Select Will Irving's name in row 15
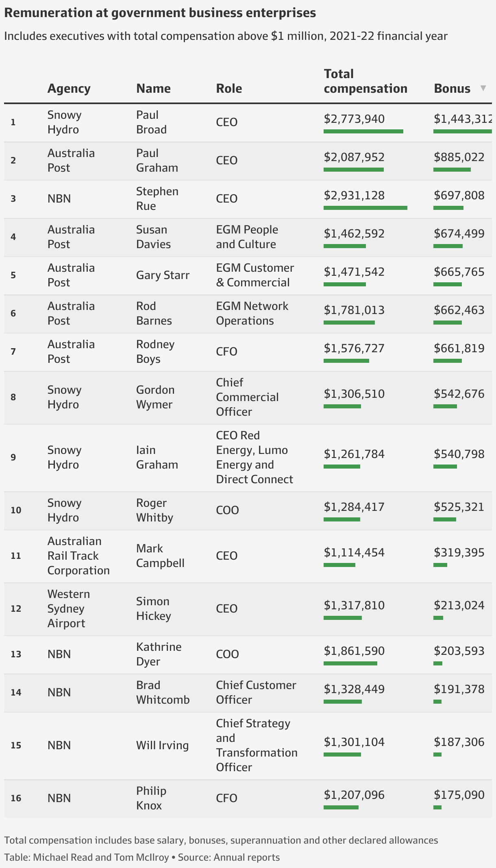Viewport: 496px width, 868px height. [x=162, y=745]
